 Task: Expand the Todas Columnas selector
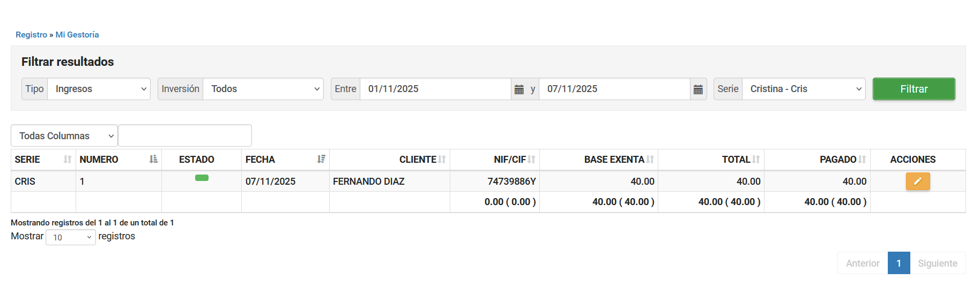tap(64, 136)
